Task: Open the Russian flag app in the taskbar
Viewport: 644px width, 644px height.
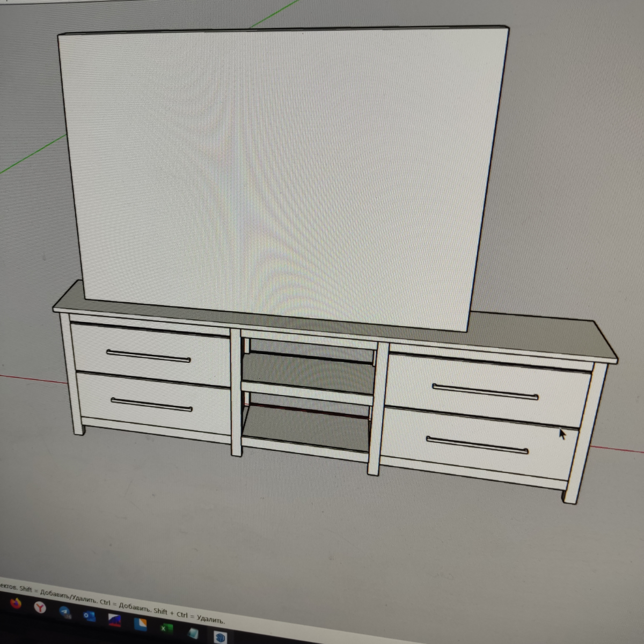Action: tap(114, 620)
